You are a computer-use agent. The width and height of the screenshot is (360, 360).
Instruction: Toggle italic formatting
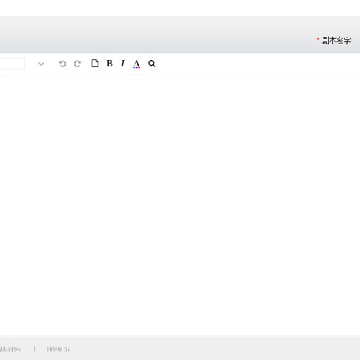pos(123,63)
